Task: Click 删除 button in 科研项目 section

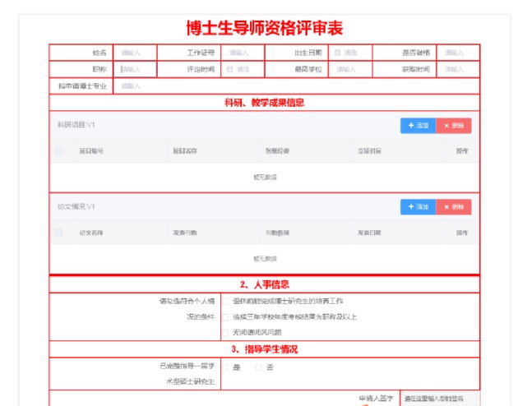Action: pyautogui.click(x=454, y=126)
